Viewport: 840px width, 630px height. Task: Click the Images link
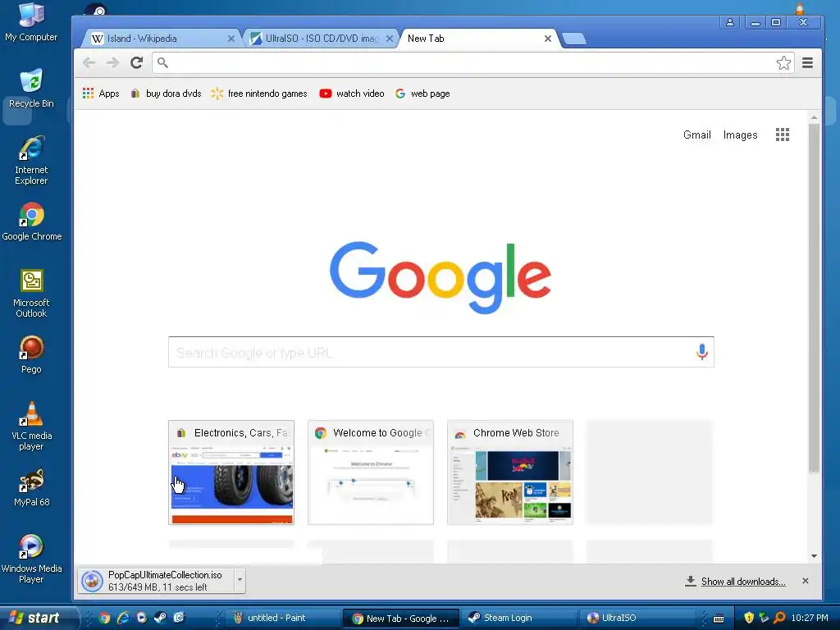pyautogui.click(x=740, y=135)
